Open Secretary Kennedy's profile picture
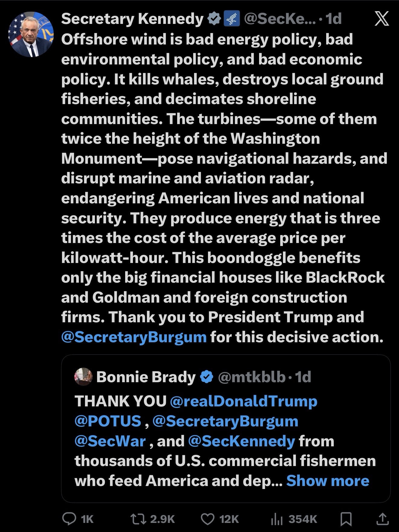The image size is (399, 532). coord(31,34)
